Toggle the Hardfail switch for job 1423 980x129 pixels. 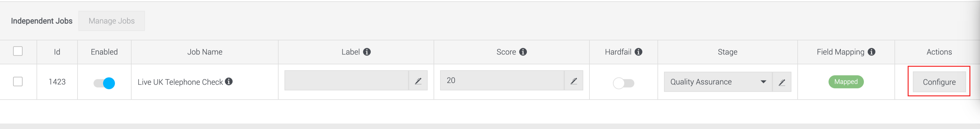(x=624, y=83)
